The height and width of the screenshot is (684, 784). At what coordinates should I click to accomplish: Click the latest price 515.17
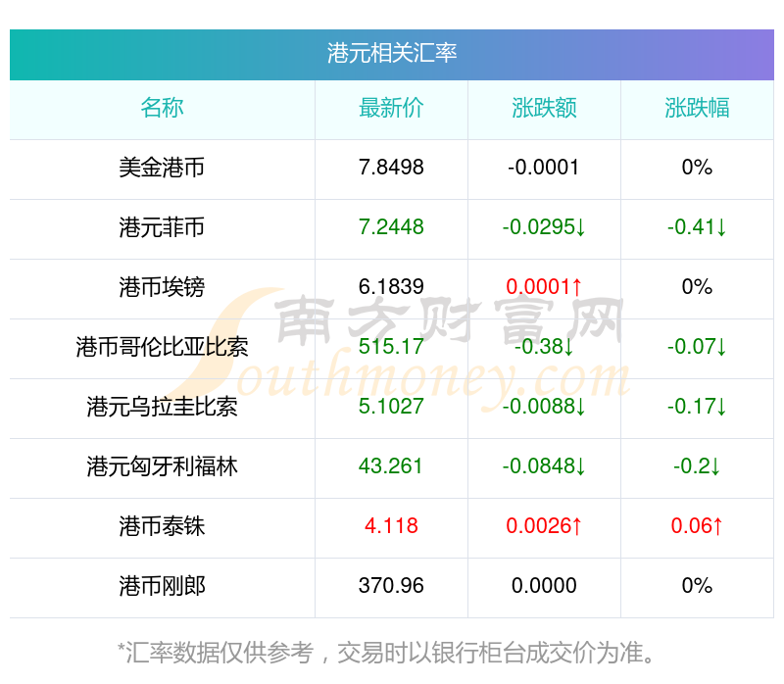[x=391, y=347]
